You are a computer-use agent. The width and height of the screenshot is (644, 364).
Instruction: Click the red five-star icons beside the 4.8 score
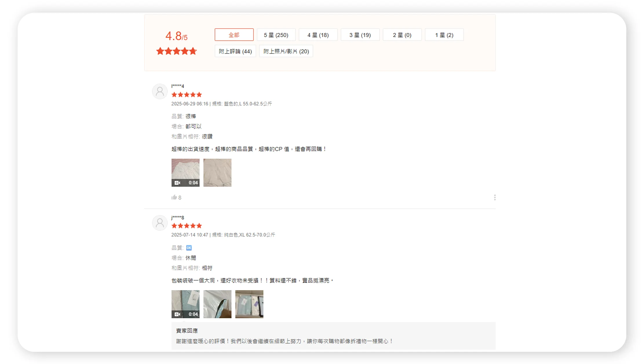click(176, 51)
